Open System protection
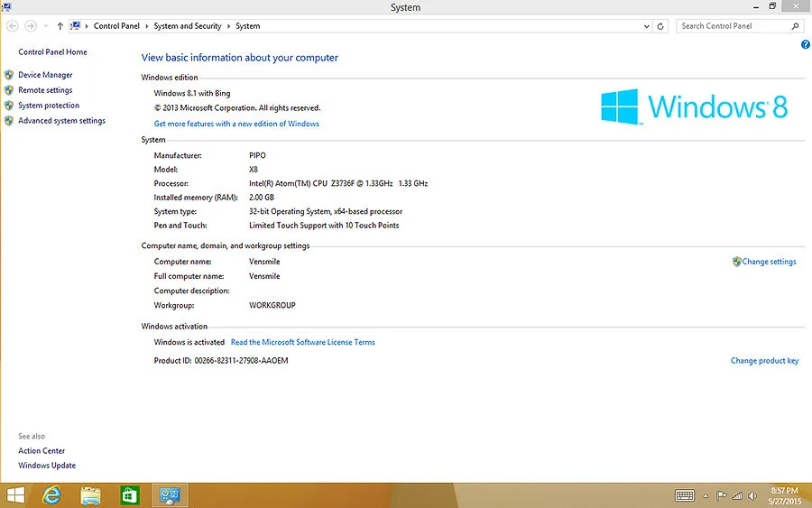Screen dimensions: 812x508 [x=49, y=106]
